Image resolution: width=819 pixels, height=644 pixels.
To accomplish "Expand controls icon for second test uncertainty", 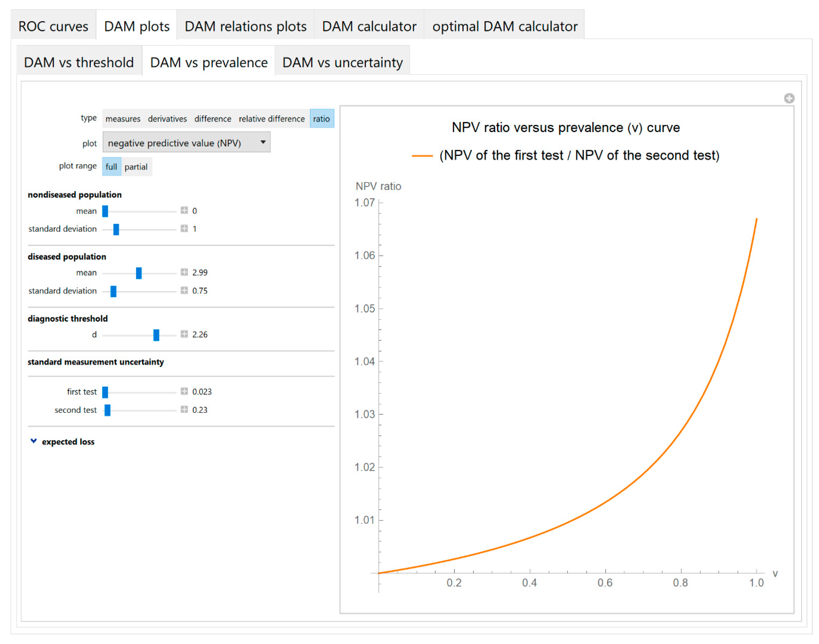I will point(184,409).
